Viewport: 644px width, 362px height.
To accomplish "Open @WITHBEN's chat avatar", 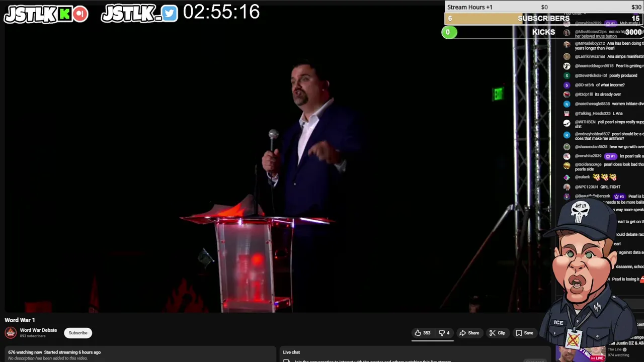I will 567,123.
